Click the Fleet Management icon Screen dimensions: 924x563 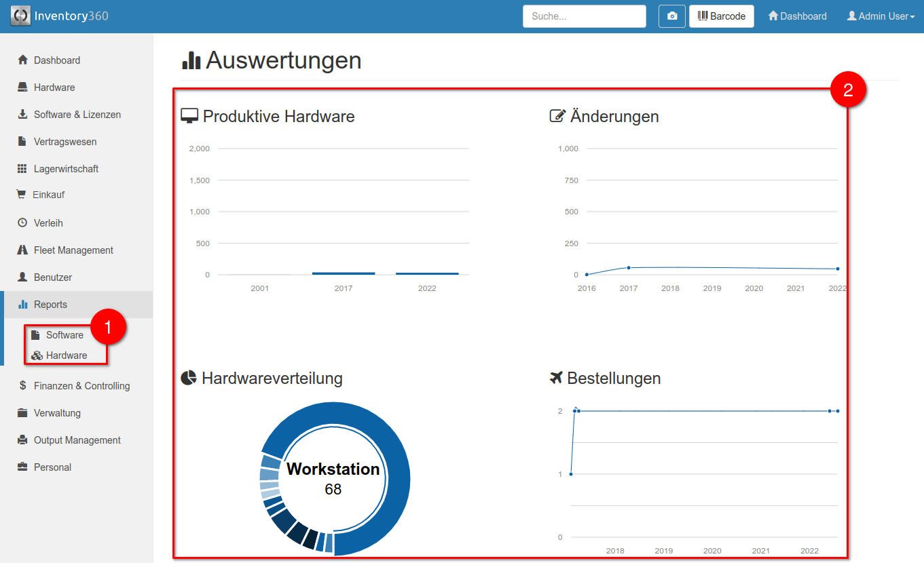point(22,250)
